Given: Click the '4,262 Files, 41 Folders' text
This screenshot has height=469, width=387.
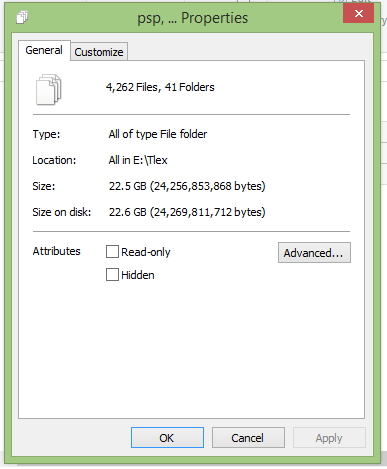Looking at the screenshot, I should (x=160, y=87).
